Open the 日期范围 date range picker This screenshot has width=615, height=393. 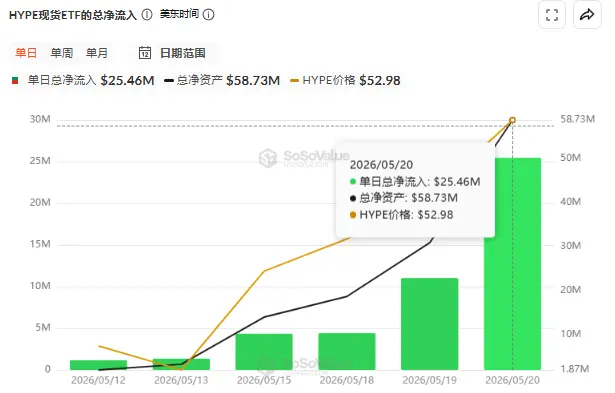click(172, 53)
